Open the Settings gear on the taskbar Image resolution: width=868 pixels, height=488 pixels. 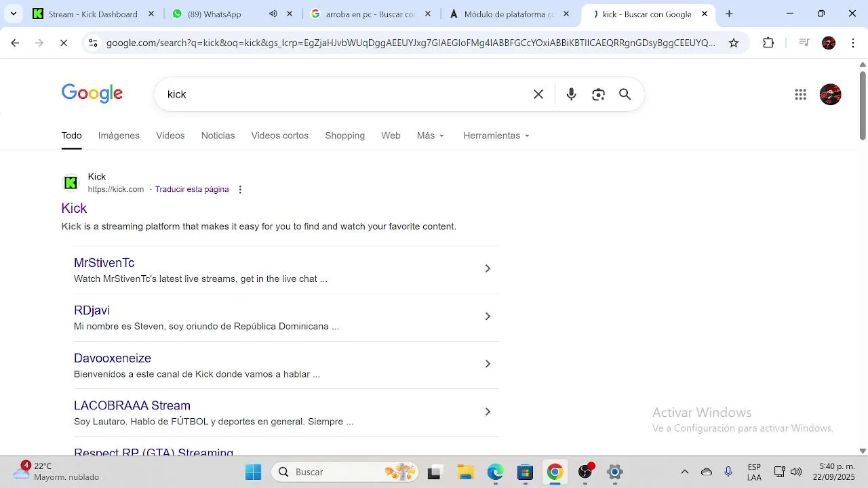pos(614,472)
